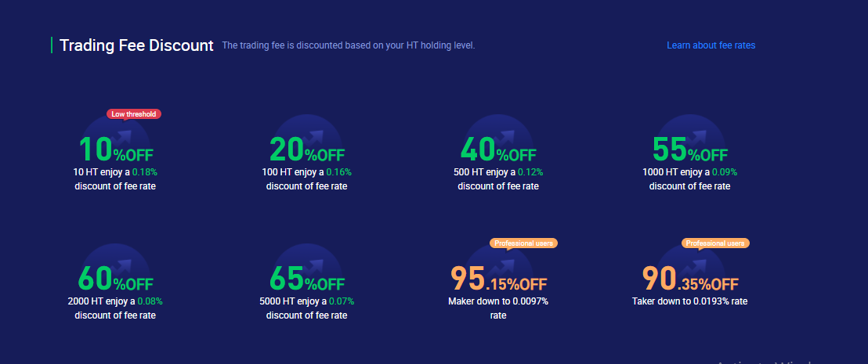Select the 2000 HT enjoy 0.08% text

pyautogui.click(x=115, y=301)
